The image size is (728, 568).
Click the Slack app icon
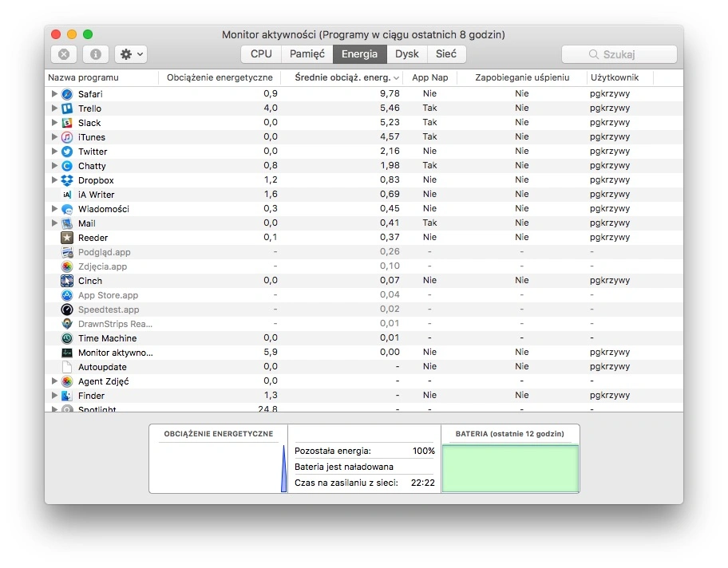67,123
